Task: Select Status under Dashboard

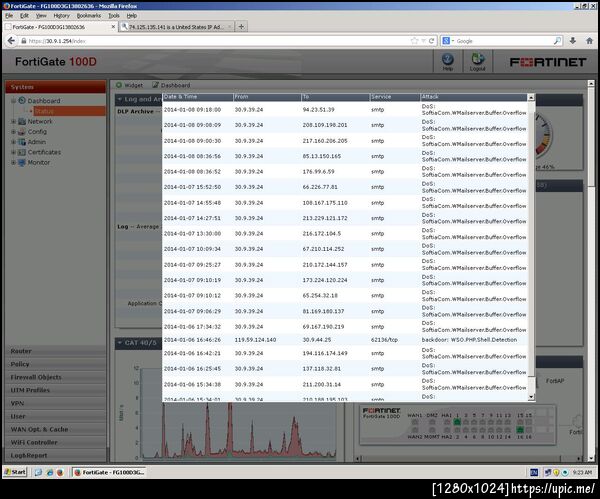Action: coord(44,111)
